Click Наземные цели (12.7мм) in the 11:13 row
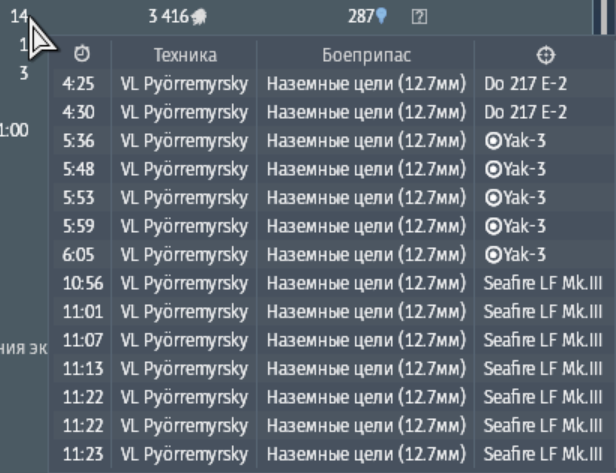 (x=366, y=369)
